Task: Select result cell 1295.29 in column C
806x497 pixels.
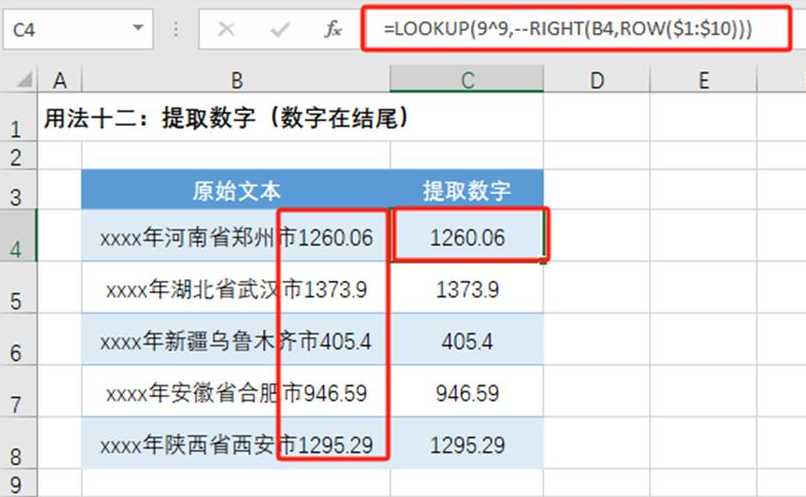Action: point(467,443)
